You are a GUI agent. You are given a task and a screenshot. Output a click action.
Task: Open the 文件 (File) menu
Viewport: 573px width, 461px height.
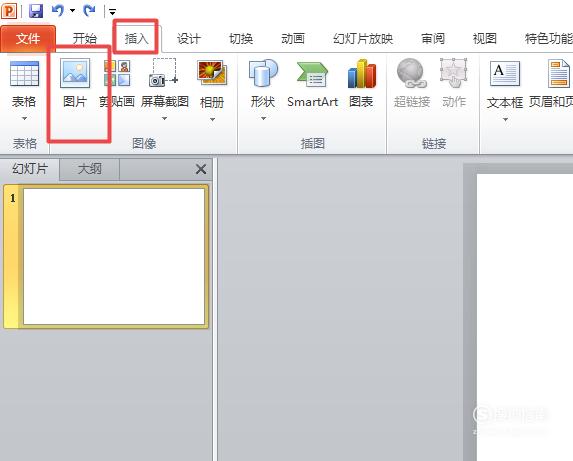28,38
